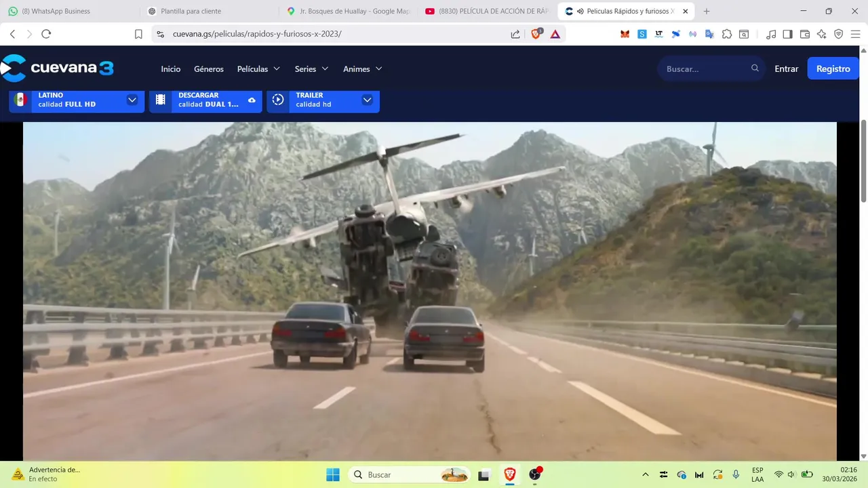Click the Brave browser taskbar icon
The image size is (868, 488).
(x=509, y=474)
